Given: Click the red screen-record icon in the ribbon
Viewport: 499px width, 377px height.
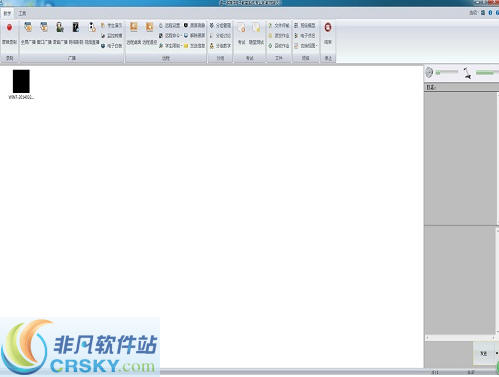Looking at the screenshot, I should 9,28.
